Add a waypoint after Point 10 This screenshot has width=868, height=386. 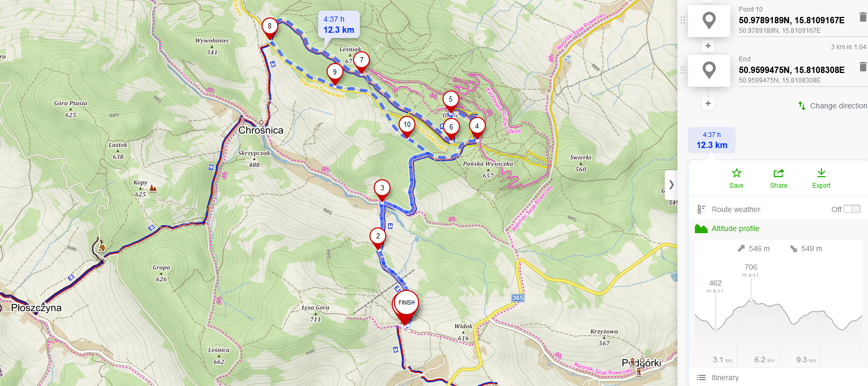point(708,46)
